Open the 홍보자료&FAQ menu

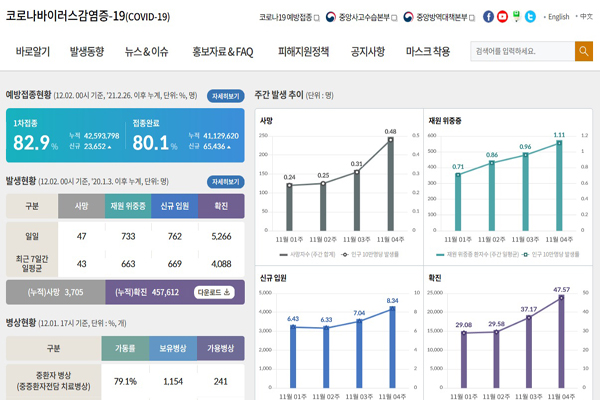tap(223, 51)
